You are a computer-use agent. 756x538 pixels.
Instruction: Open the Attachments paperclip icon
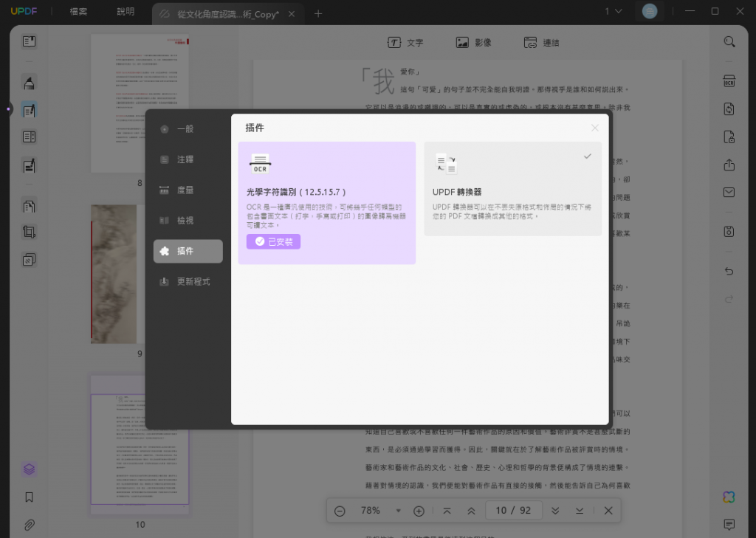pos(29,525)
